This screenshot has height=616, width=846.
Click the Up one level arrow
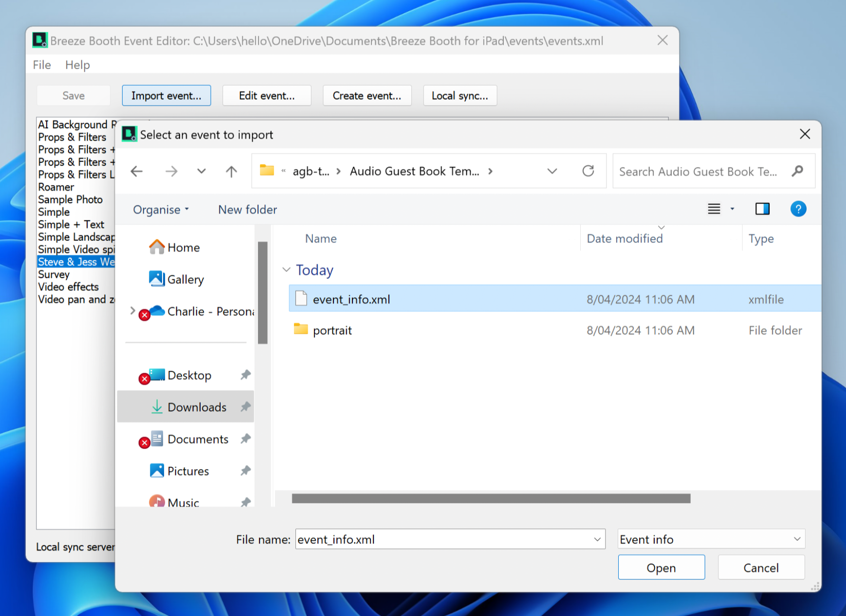pyautogui.click(x=231, y=171)
